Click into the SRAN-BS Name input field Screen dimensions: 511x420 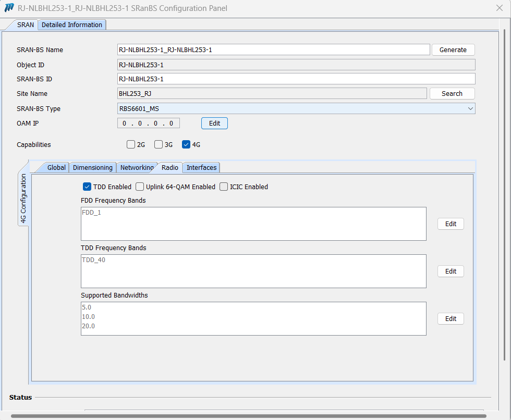tap(273, 50)
